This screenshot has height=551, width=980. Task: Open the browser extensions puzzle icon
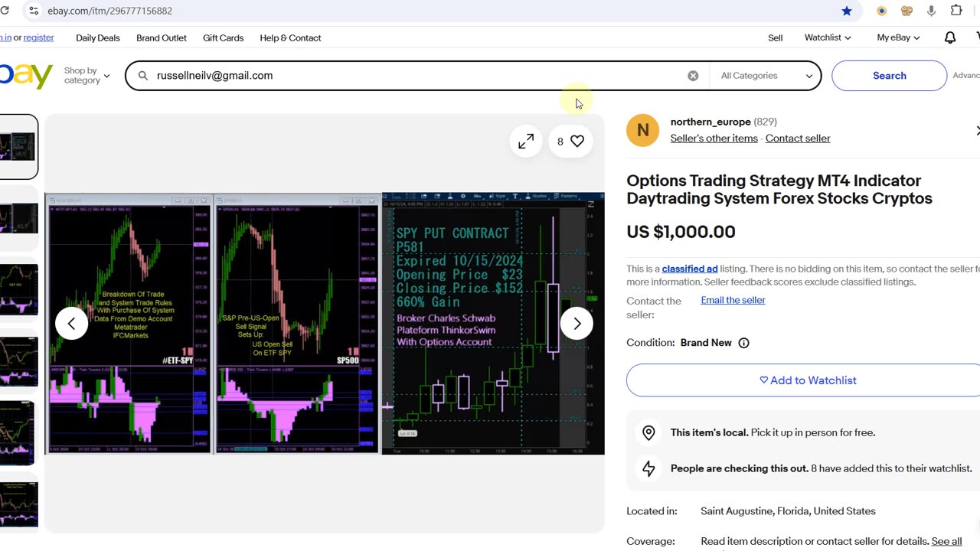click(x=956, y=11)
